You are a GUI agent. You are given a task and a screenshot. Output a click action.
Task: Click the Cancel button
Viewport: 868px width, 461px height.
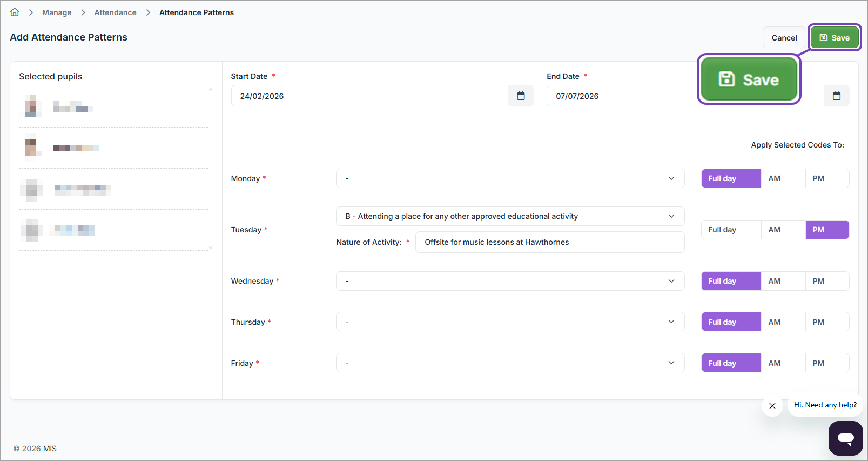tap(784, 38)
